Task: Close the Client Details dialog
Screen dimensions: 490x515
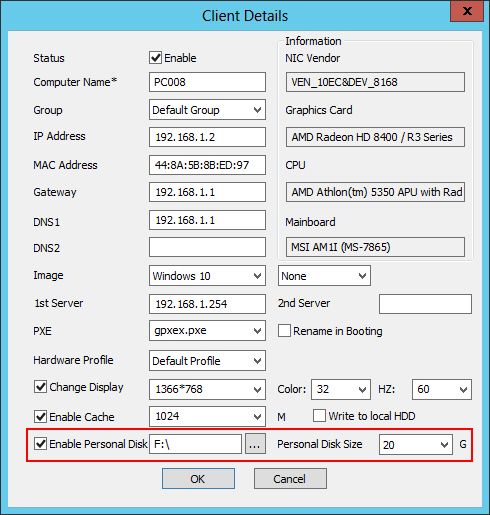Action: click(467, 11)
